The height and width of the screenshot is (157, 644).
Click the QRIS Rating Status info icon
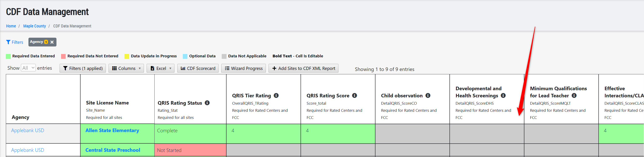point(207,103)
